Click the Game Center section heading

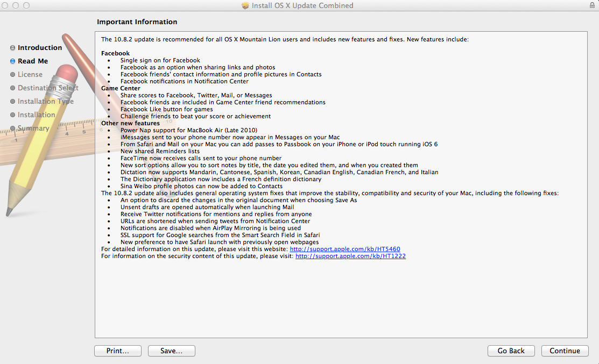click(x=121, y=88)
